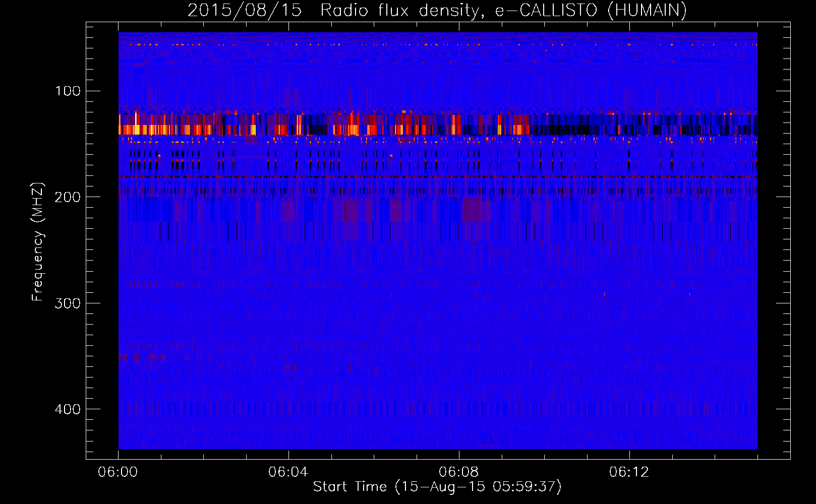Click the 06:08 time tick label
Image resolution: width=816 pixels, height=504 pixels.
coord(459,472)
